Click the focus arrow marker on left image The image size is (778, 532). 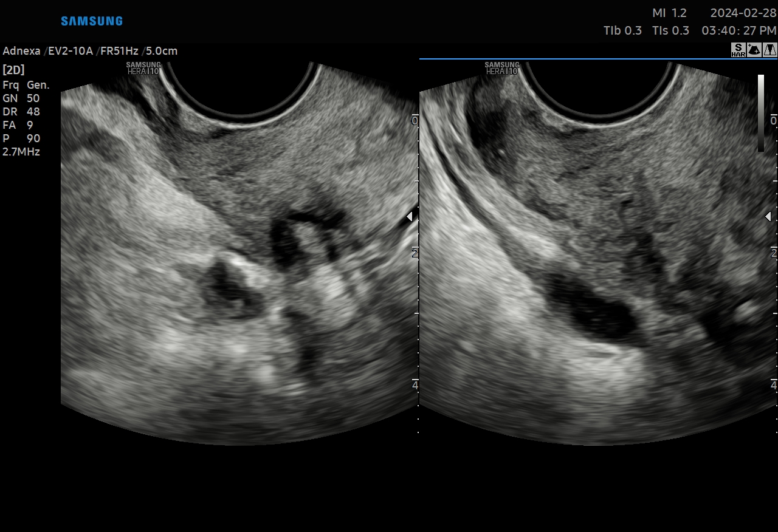tap(410, 216)
